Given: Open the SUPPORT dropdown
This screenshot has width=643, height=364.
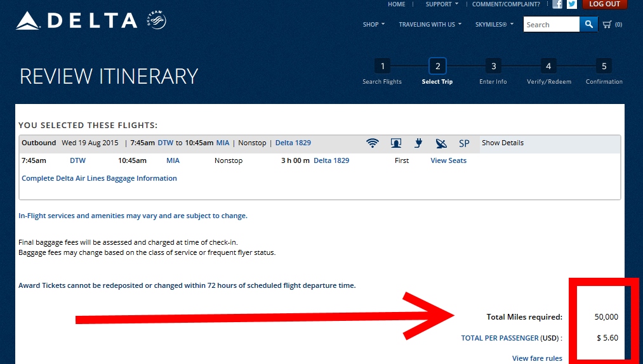Looking at the screenshot, I should pos(442,4).
